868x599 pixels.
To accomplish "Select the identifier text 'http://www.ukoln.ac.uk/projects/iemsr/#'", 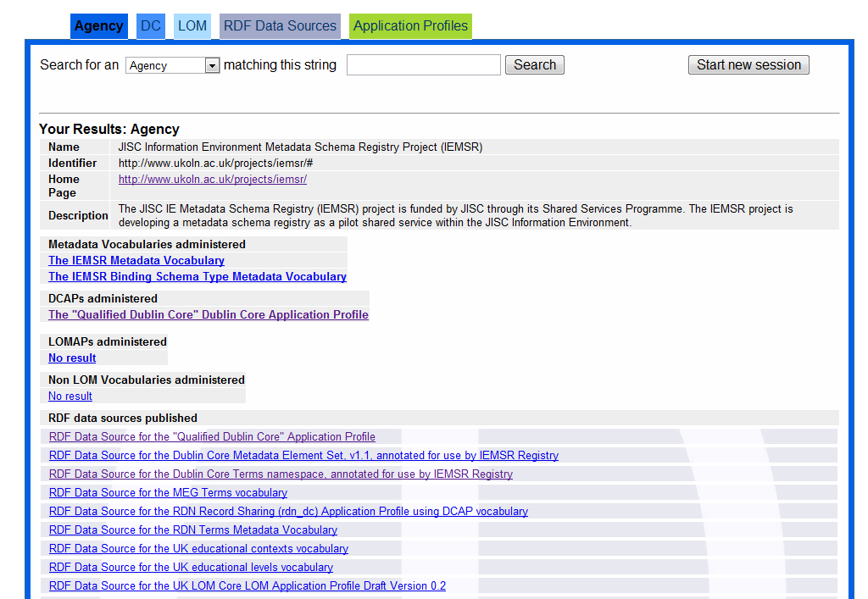I will (x=216, y=164).
